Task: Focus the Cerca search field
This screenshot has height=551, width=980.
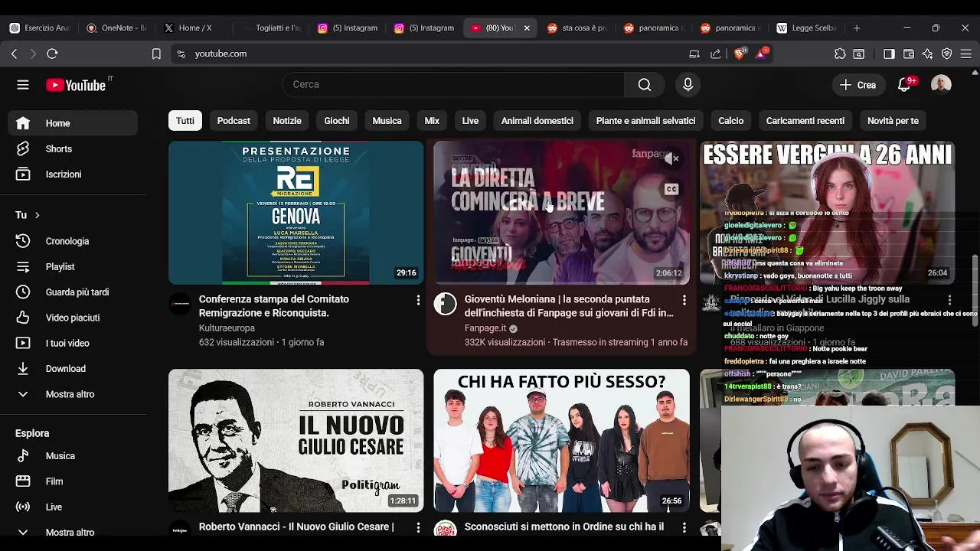Action: [x=453, y=84]
